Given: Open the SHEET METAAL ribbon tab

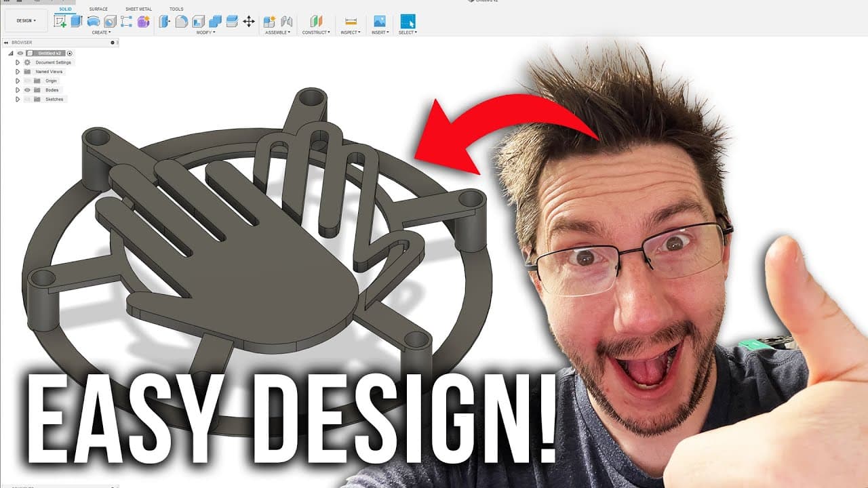Looking at the screenshot, I should click(x=139, y=9).
